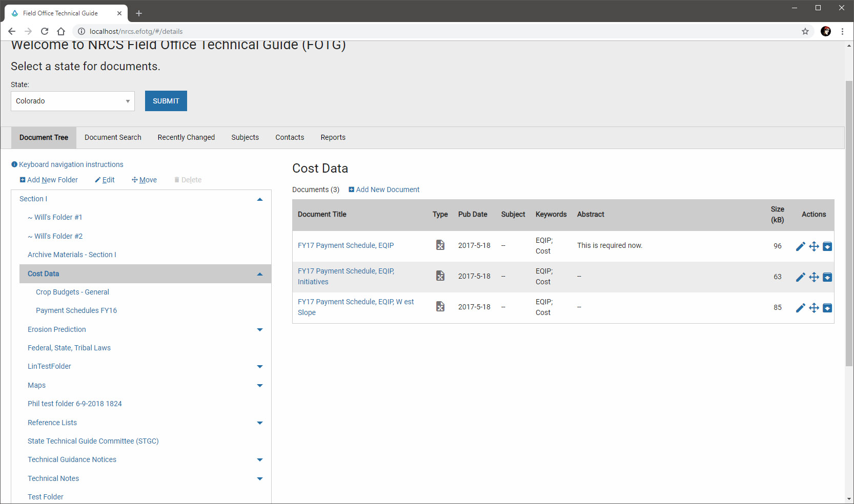Open the Subjects tab
Viewport: 854px width, 504px height.
(245, 137)
